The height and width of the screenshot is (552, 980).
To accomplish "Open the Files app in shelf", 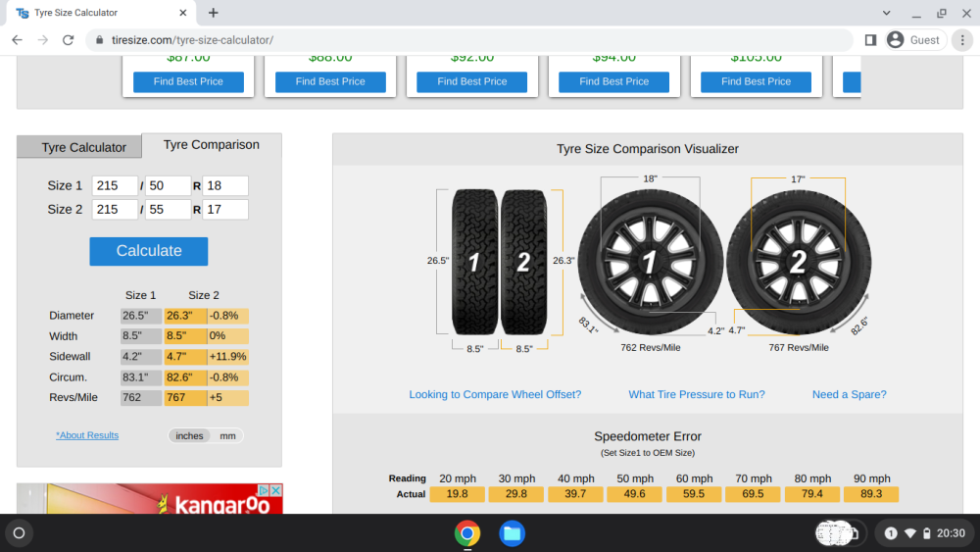I will [512, 533].
